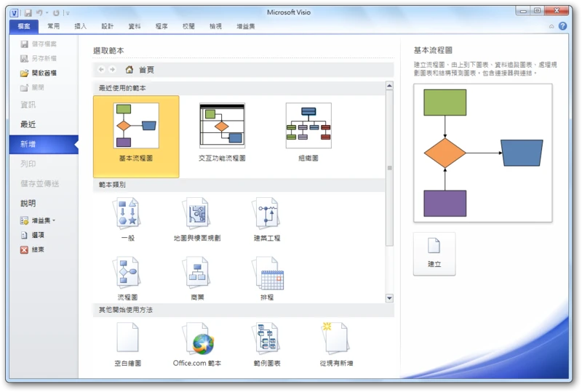582x392 pixels.
Task: Click the Undo icon in quick access toolbar
Action: point(39,13)
